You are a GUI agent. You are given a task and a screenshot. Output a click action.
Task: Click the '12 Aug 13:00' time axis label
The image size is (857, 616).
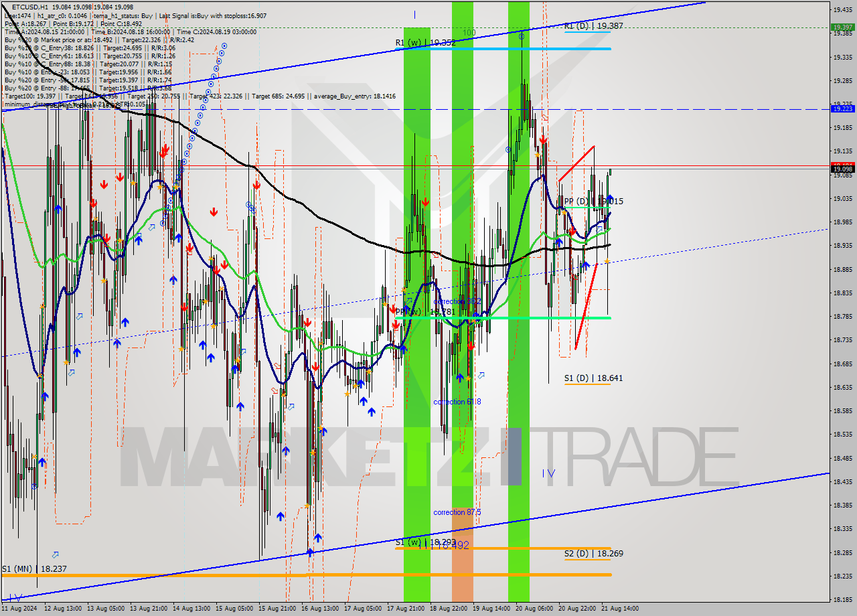(63, 609)
